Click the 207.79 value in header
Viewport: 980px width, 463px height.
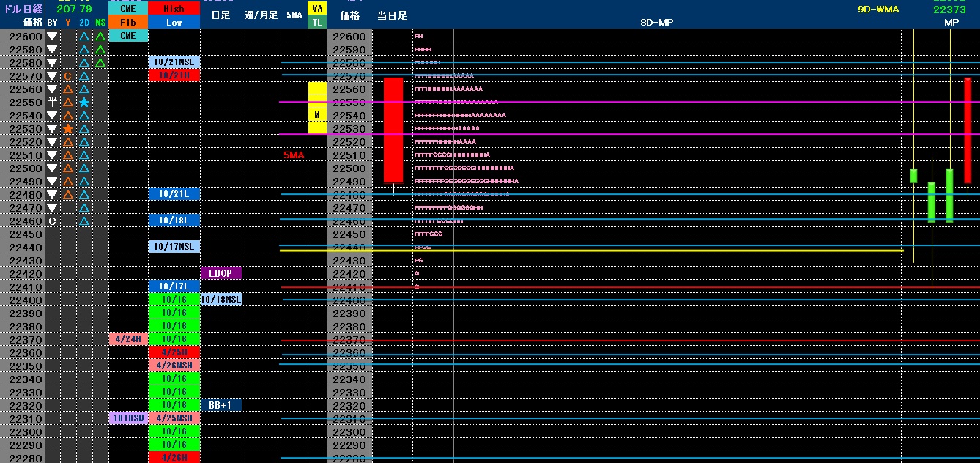(x=74, y=9)
